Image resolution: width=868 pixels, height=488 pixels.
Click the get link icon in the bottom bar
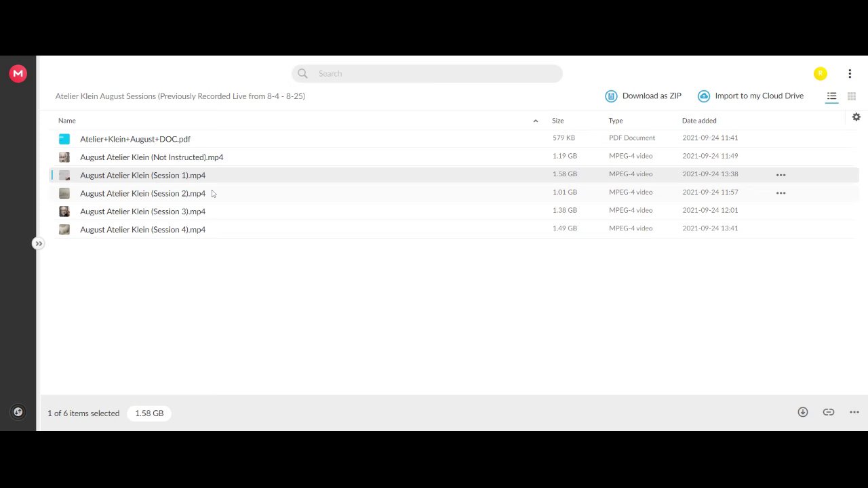point(829,412)
